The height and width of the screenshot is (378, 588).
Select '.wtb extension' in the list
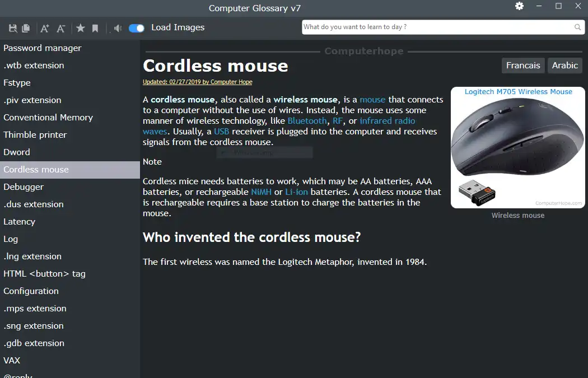[x=70, y=66]
